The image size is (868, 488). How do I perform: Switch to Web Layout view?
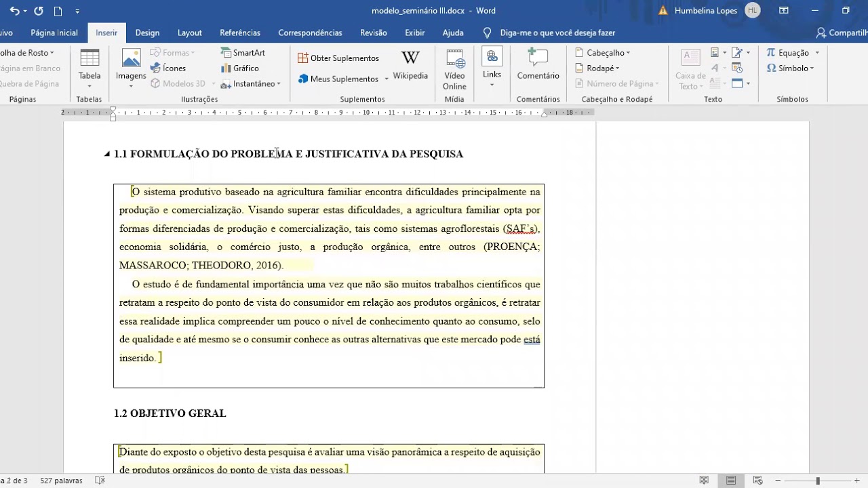[758, 481]
